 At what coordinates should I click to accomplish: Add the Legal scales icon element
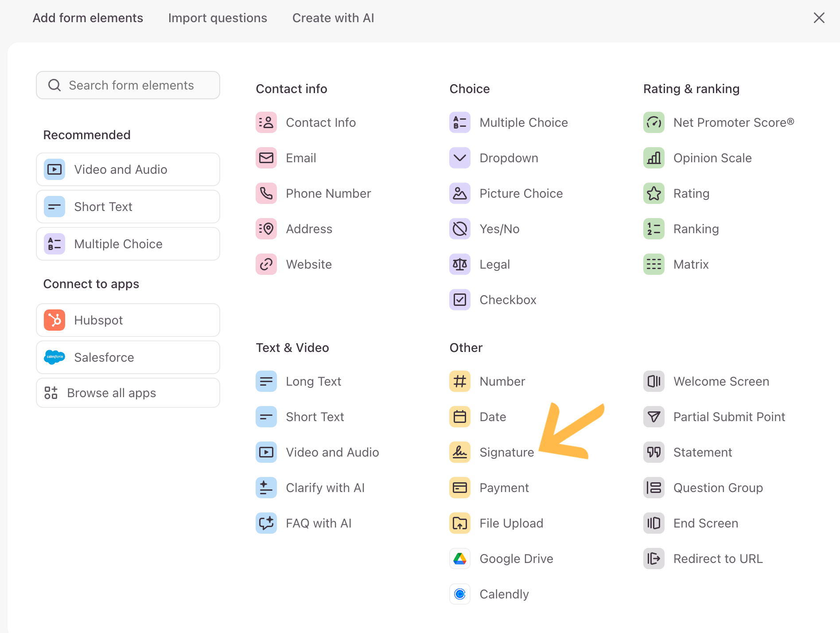pos(459,264)
